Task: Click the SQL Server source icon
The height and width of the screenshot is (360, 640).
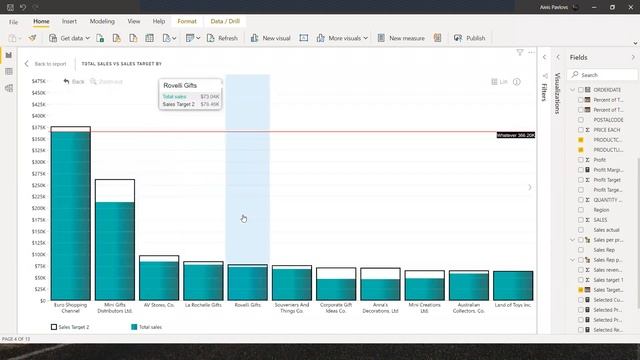Action: (133, 38)
